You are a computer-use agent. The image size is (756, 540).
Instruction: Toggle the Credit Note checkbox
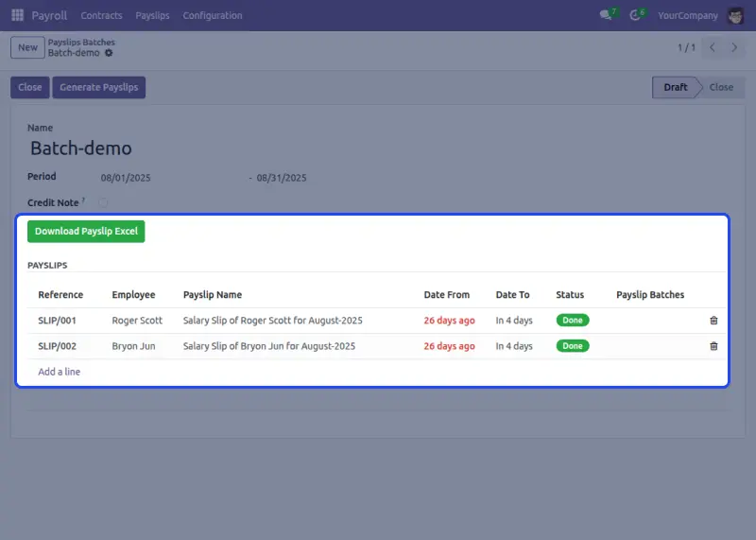click(x=103, y=202)
